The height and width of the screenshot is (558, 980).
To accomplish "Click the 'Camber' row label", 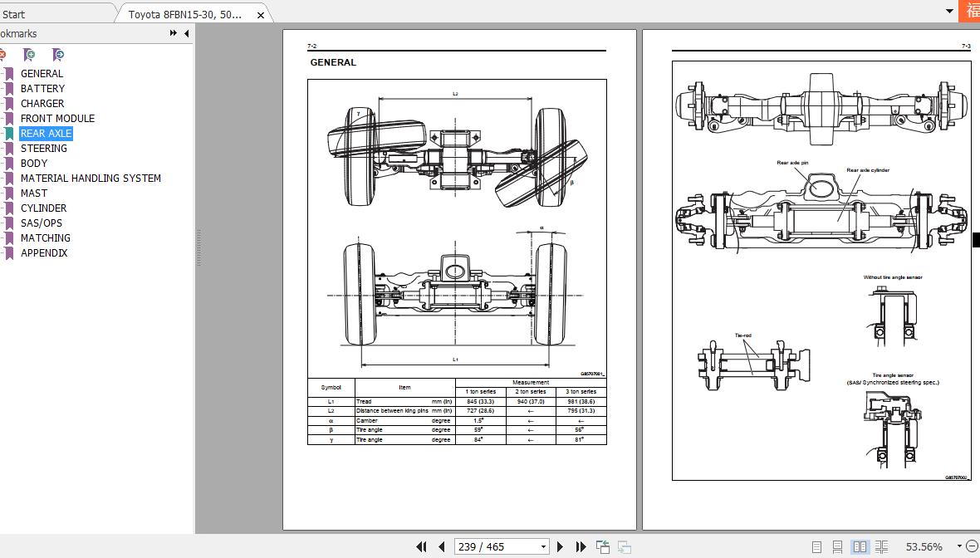I will [367, 420].
